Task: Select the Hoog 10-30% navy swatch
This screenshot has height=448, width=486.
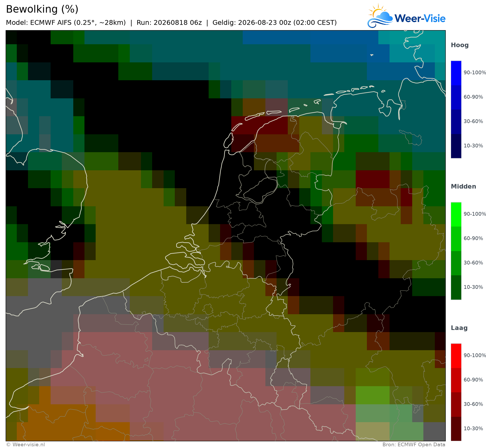Action: tap(456, 146)
